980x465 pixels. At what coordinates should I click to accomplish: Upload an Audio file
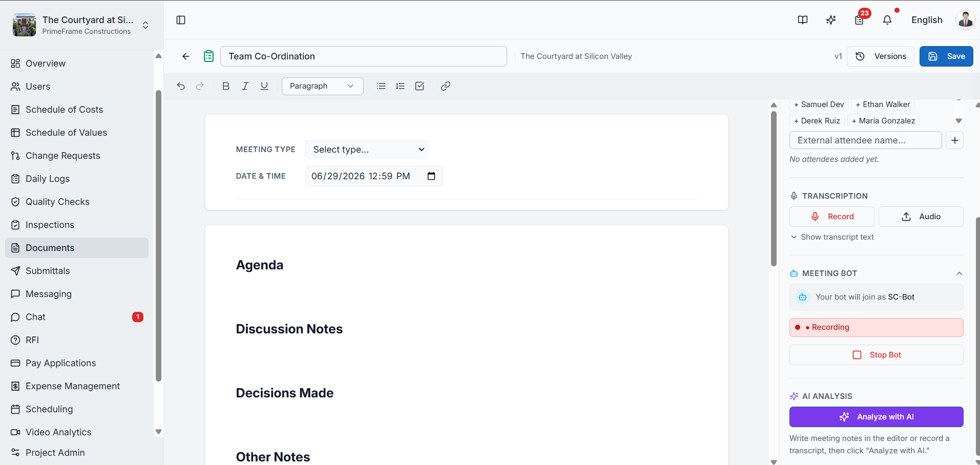pos(921,217)
